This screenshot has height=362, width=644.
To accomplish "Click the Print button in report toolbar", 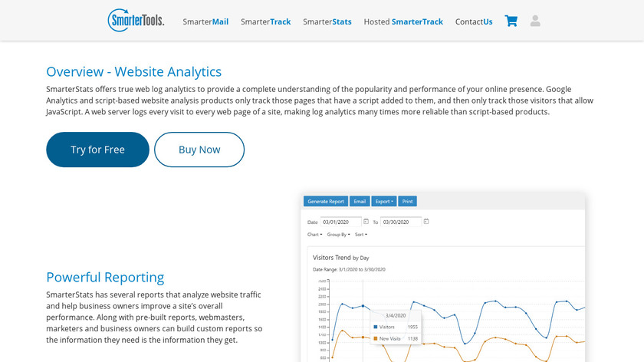I will pos(407,202).
